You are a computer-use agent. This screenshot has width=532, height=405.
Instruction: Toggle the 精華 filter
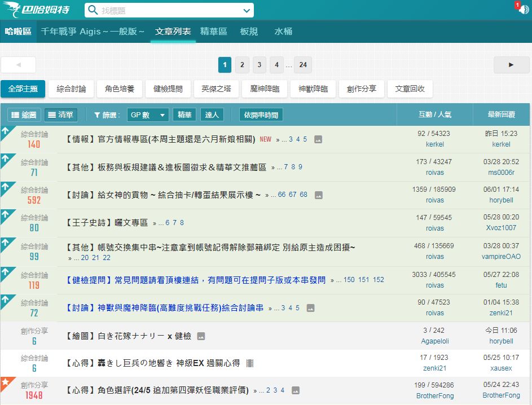click(184, 115)
